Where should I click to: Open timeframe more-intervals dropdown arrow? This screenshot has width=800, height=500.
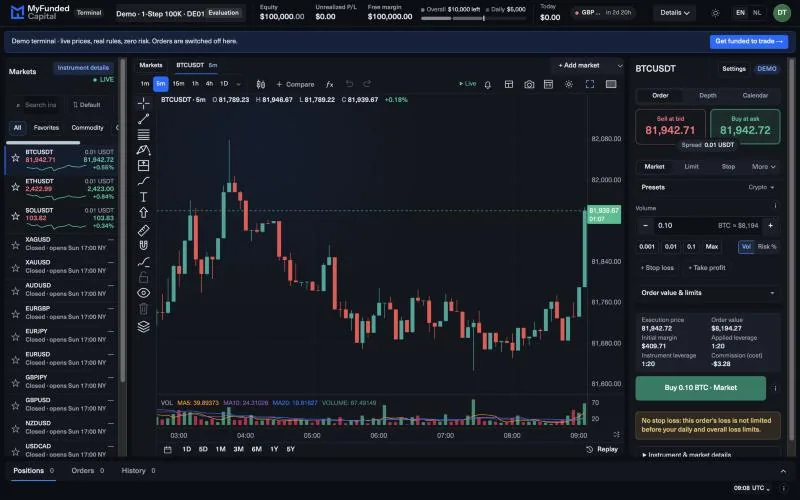pos(239,84)
